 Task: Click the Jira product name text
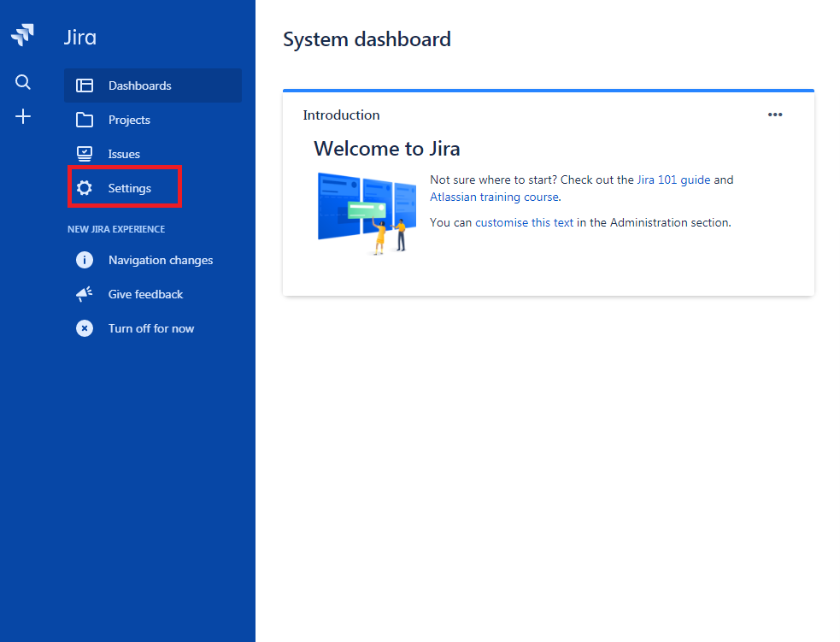(80, 38)
